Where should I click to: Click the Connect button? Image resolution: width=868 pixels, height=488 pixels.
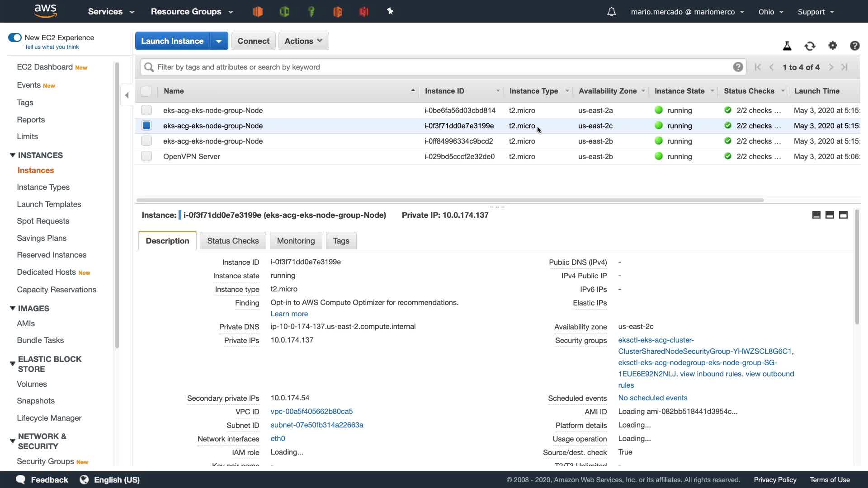click(253, 41)
